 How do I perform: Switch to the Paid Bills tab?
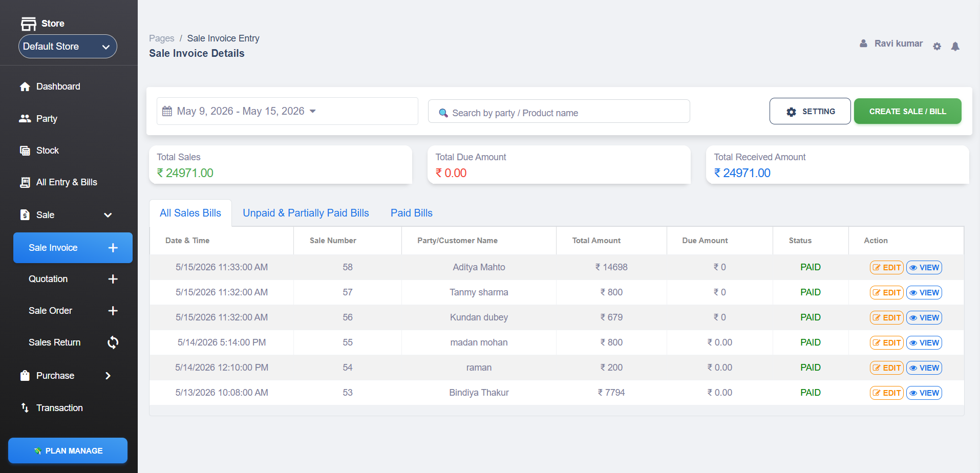412,213
